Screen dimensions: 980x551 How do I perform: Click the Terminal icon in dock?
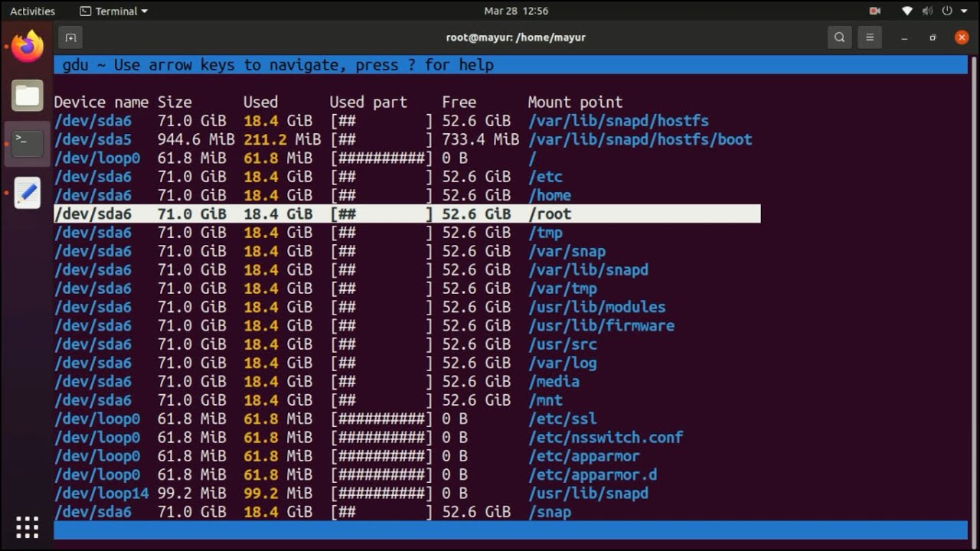pyautogui.click(x=28, y=143)
